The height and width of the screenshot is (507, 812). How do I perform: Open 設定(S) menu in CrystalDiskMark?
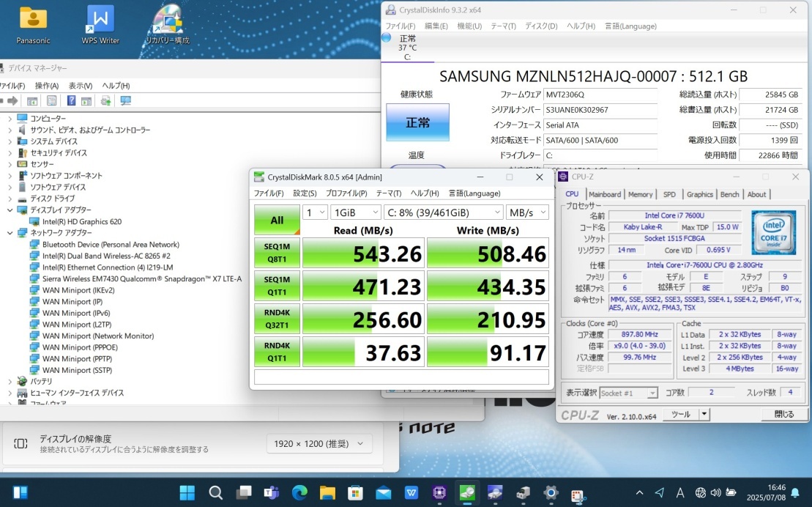point(305,193)
